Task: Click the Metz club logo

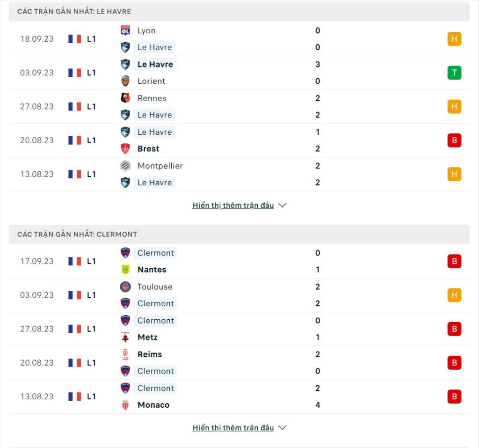Action: [x=125, y=337]
